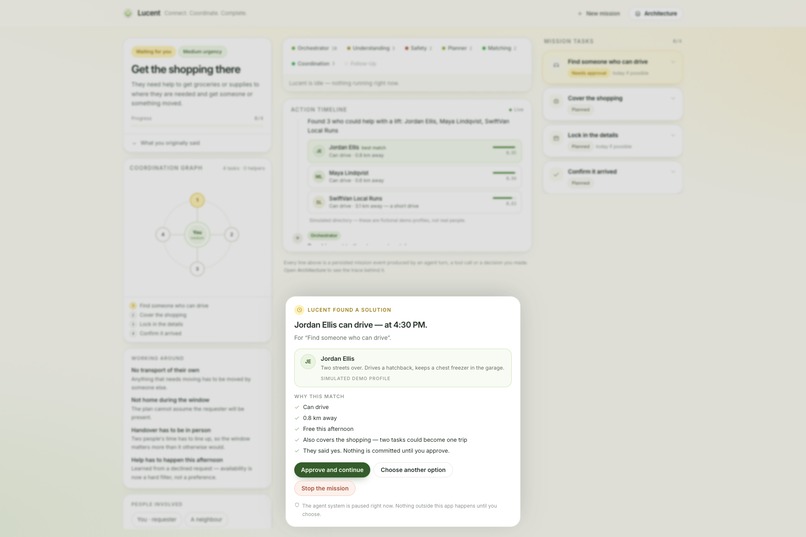Viewport: 806px width, 537px height.
Task: Click the JE avatar in the Action Timeline row
Action: click(319, 151)
